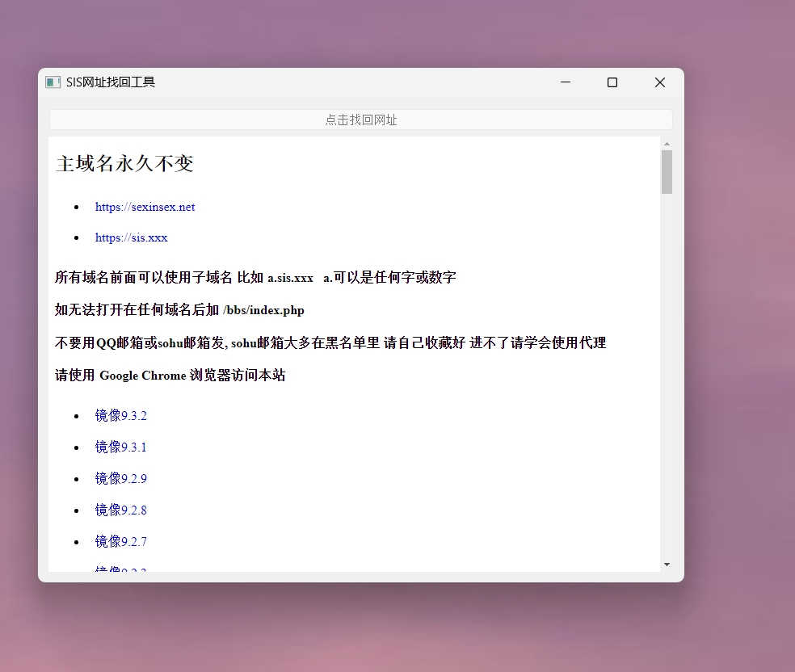Click the window title SIS网址找回工具
Screen dimensions: 795x672
pos(111,82)
